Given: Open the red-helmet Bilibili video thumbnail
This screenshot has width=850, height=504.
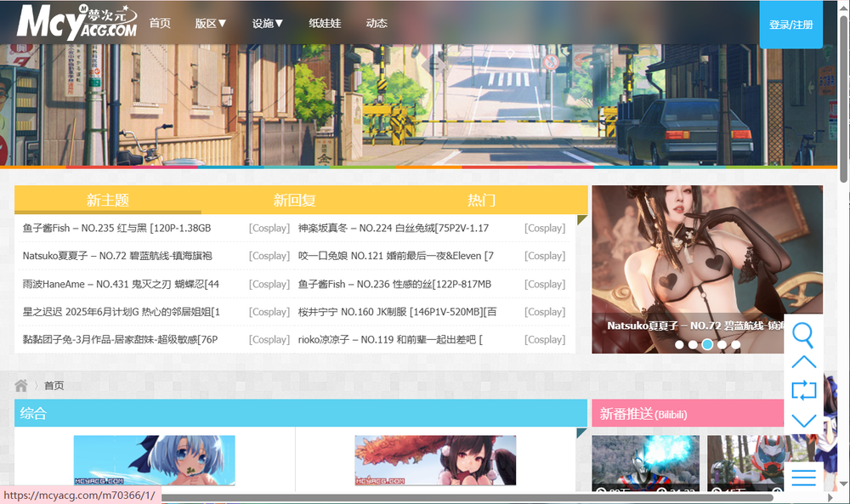Looking at the screenshot, I should pos(746,463).
